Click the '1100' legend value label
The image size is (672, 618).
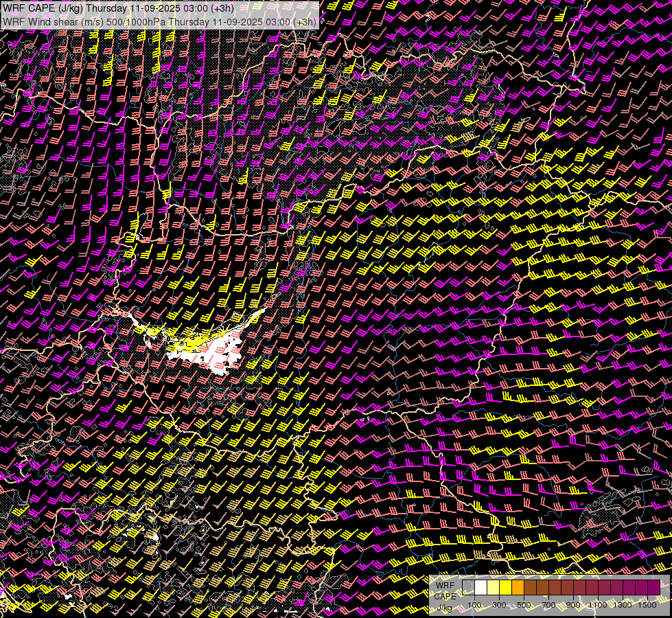pyautogui.click(x=598, y=605)
